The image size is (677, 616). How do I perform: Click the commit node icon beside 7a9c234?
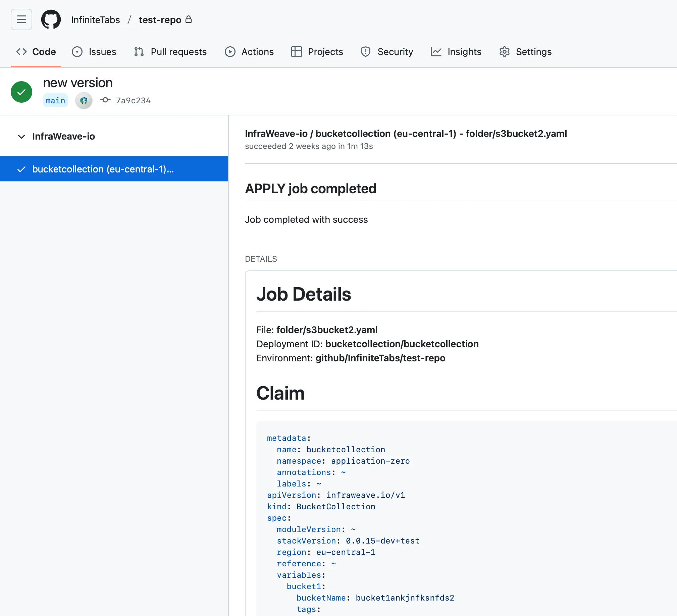pyautogui.click(x=105, y=100)
